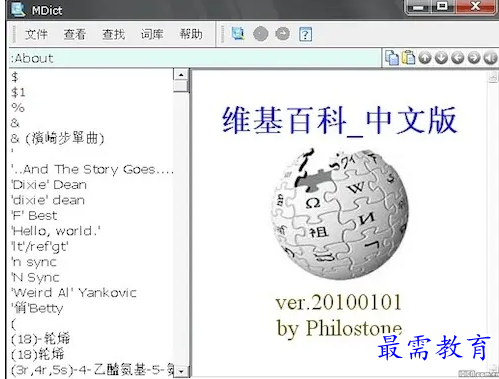Click the gray forward arrow circle in toolbar
Image resolution: width=499 pixels, height=379 pixels.
tap(282, 34)
